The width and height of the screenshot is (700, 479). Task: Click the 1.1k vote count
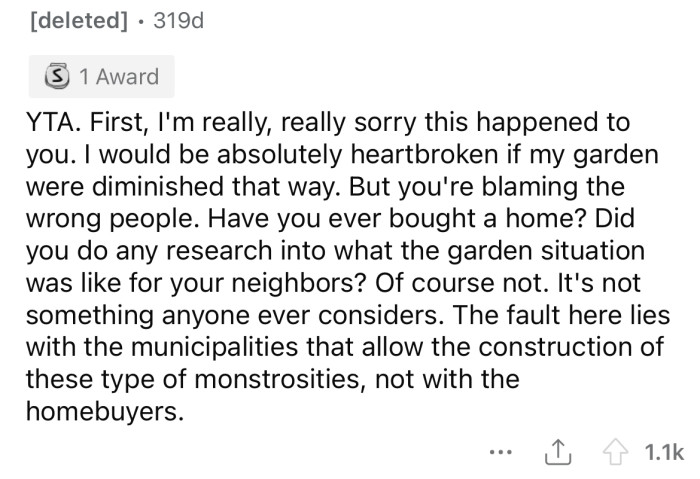pos(659,453)
